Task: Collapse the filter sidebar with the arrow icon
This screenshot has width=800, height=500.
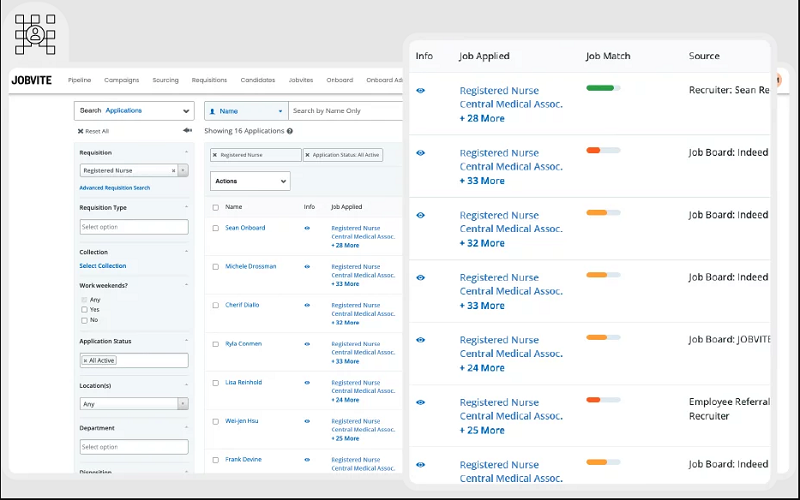Action: 187,131
